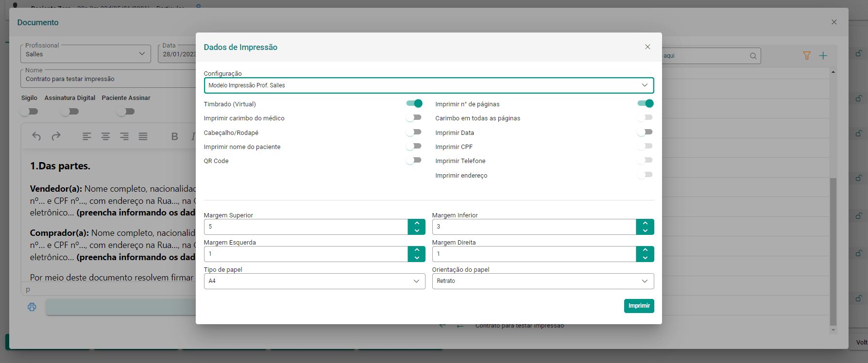Image resolution: width=868 pixels, height=363 pixels.
Task: Apply bold formatting with the B icon
Action: click(175, 137)
